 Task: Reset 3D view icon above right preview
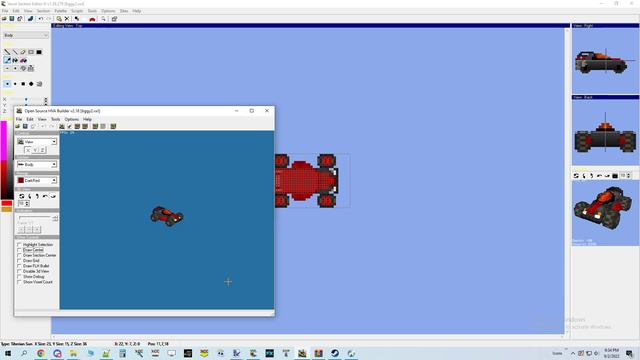(576, 176)
